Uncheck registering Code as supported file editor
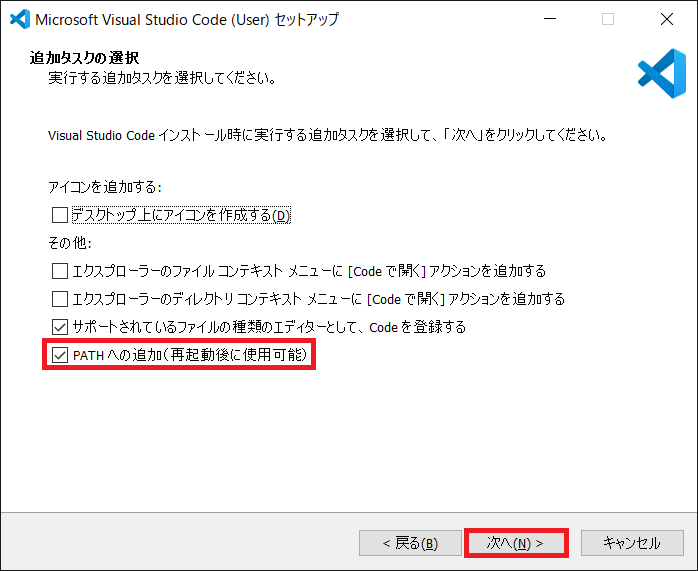This screenshot has height=571, width=698. coord(60,327)
